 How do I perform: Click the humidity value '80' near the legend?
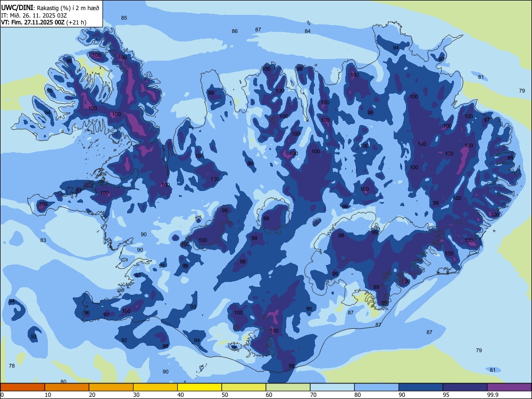63,381
